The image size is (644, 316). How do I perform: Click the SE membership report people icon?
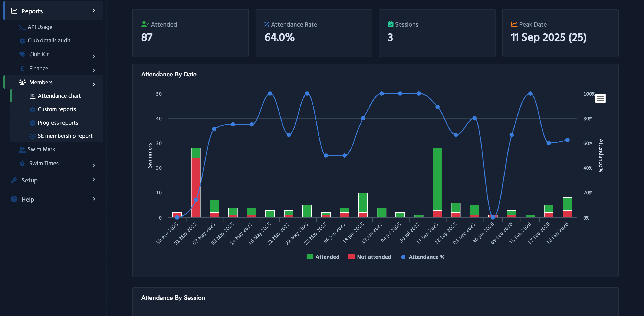(32, 136)
